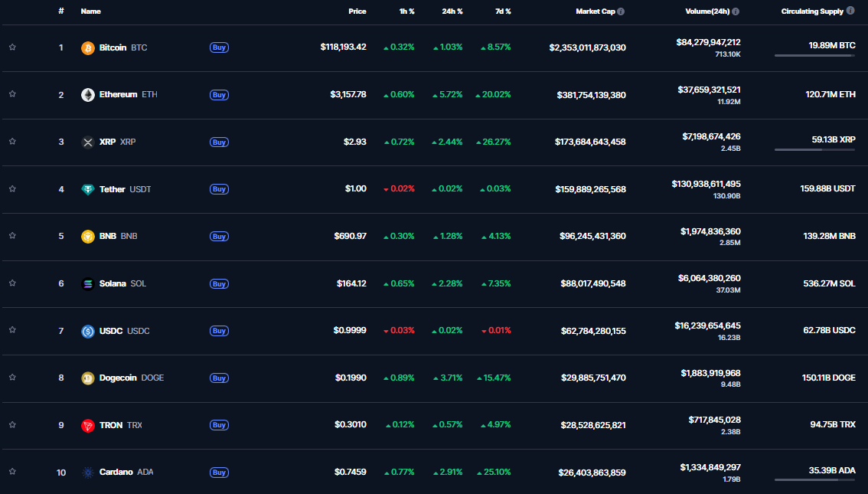
Task: Sort by 7d % column header
Action: coord(502,11)
